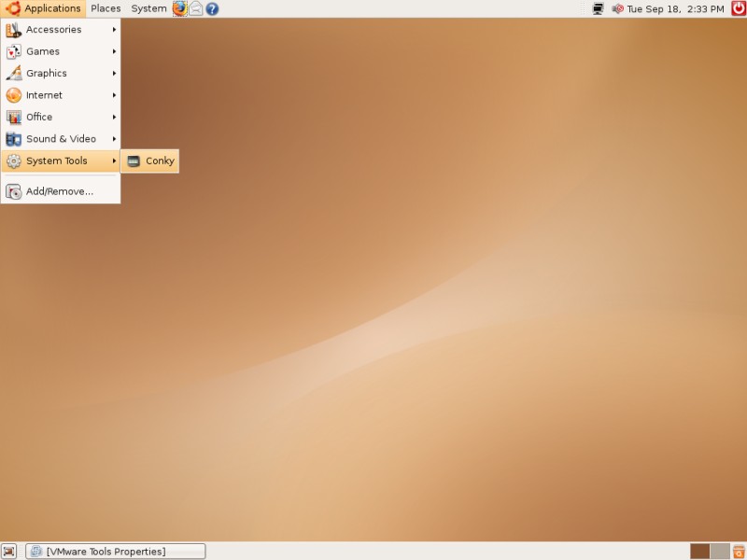
Task: Click the red power quit button
Action: click(739, 8)
